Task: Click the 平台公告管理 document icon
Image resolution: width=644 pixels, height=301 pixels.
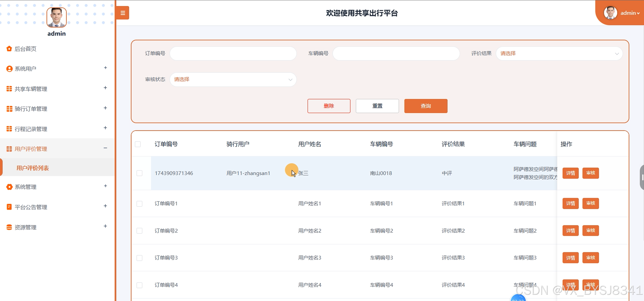Action: pos(9,207)
